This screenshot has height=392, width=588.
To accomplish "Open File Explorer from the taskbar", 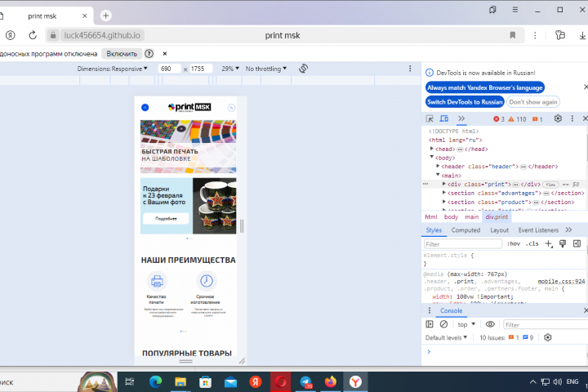I will coord(180,382).
